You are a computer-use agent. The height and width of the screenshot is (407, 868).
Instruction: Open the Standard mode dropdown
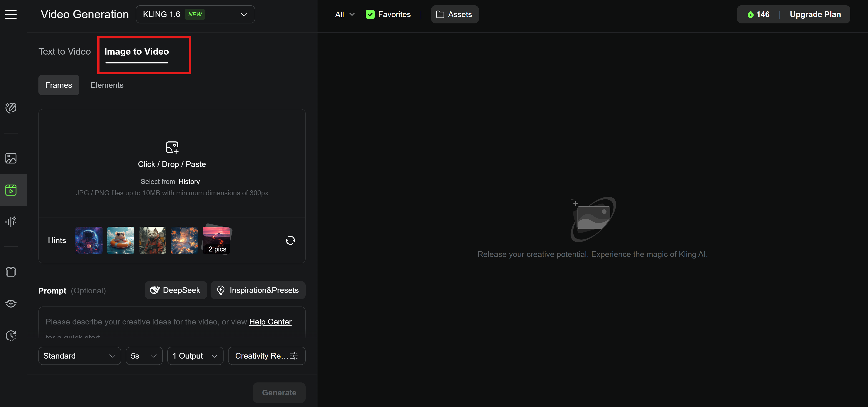point(80,356)
